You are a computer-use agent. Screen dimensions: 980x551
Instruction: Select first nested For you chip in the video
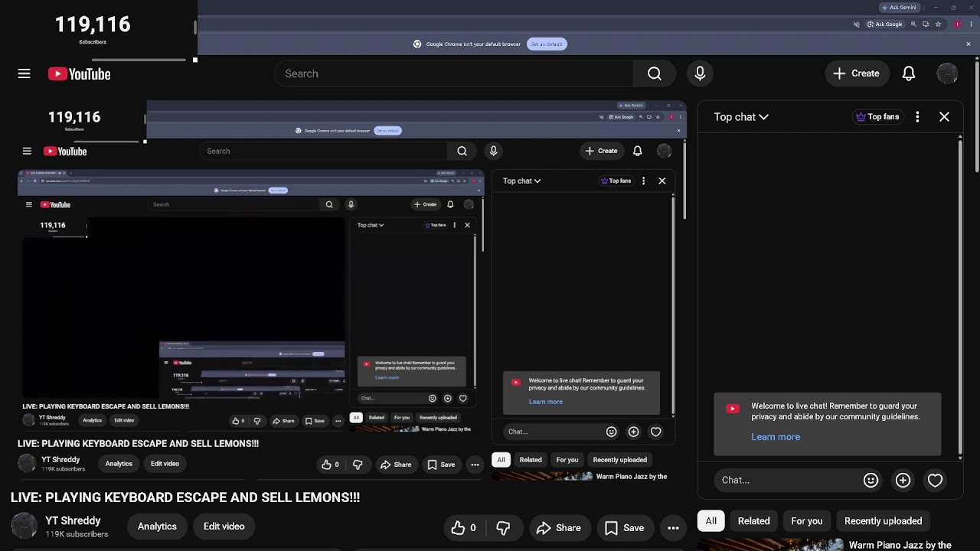pyautogui.click(x=567, y=460)
